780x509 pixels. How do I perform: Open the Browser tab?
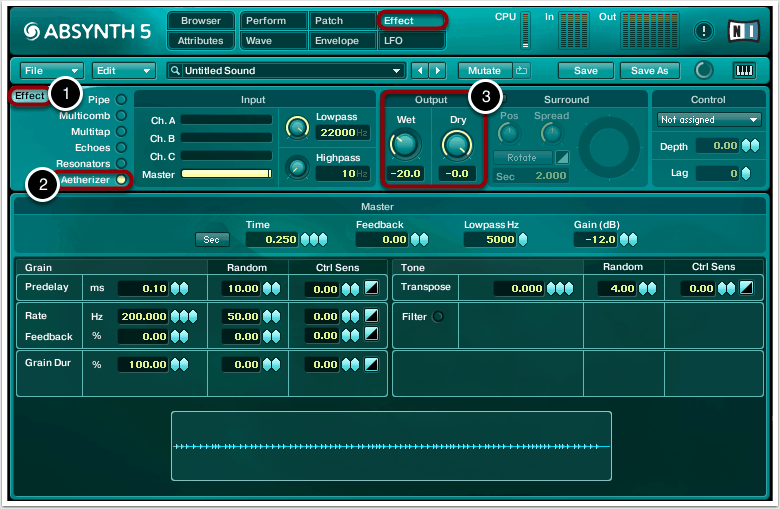pos(201,21)
